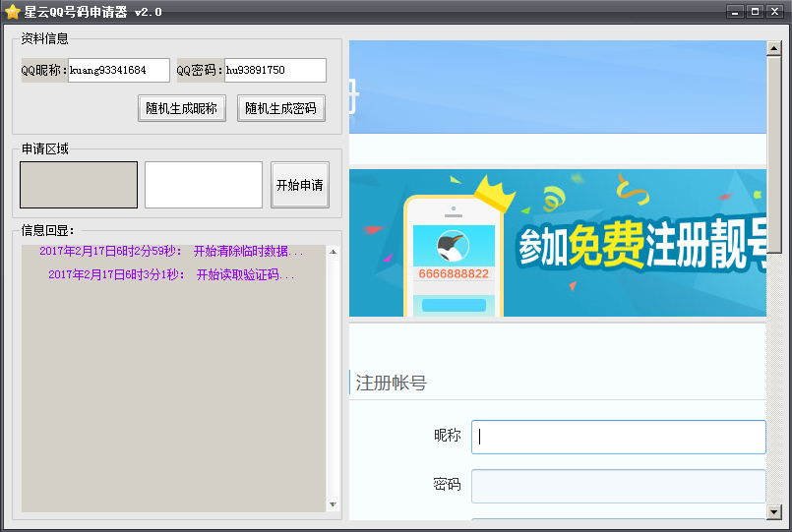This screenshot has width=792, height=532.
Task: Select the log line 开始读取验证码
Action: click(171, 274)
